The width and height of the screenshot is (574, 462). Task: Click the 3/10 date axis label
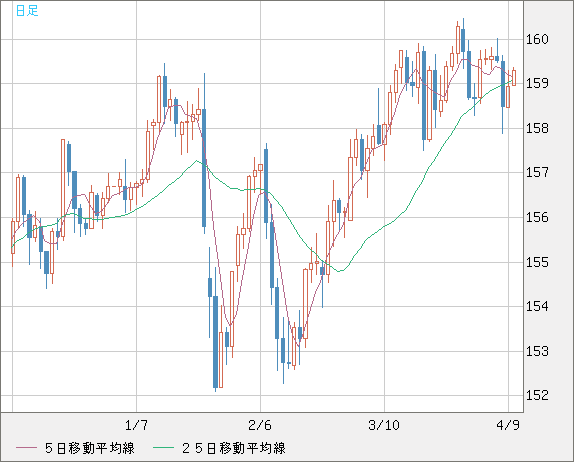click(x=384, y=425)
